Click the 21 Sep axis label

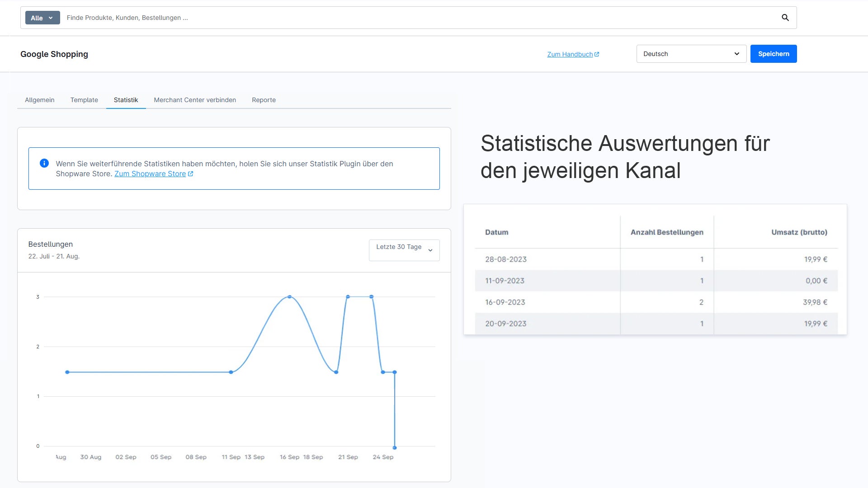(x=348, y=457)
